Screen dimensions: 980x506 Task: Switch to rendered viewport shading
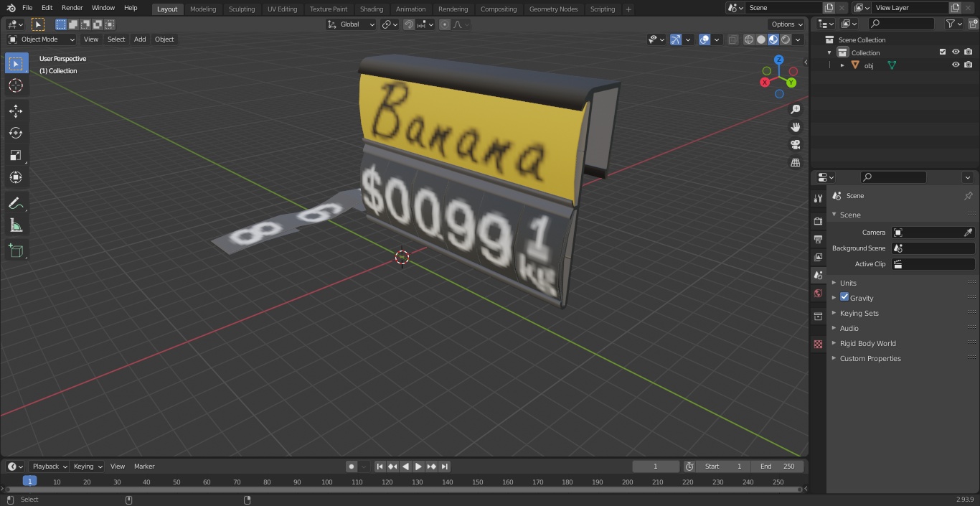(786, 39)
